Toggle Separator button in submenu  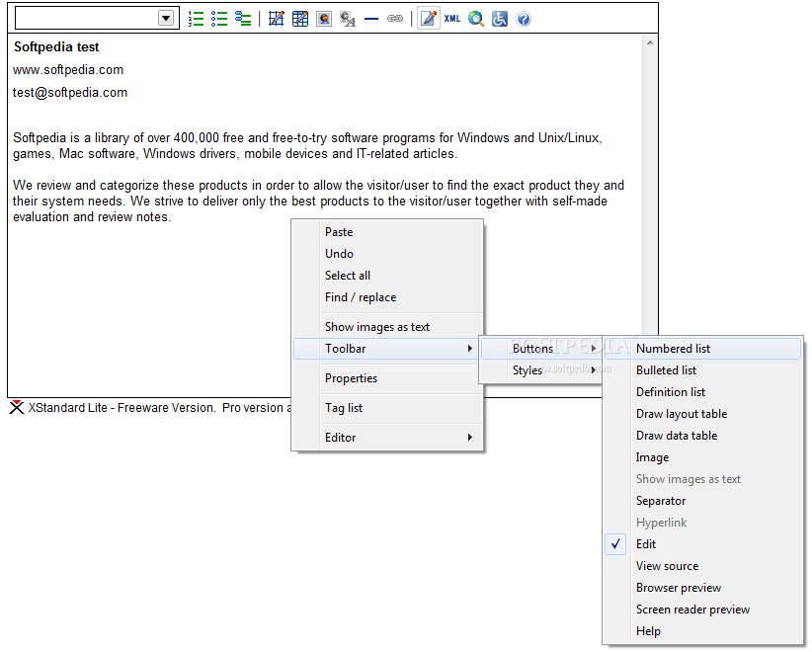coord(702,501)
